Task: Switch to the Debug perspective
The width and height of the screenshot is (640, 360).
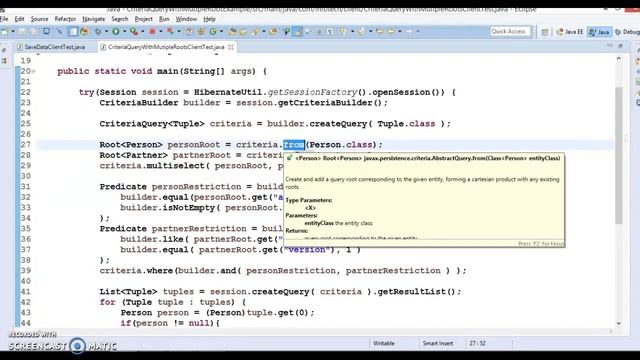Action: (627, 32)
